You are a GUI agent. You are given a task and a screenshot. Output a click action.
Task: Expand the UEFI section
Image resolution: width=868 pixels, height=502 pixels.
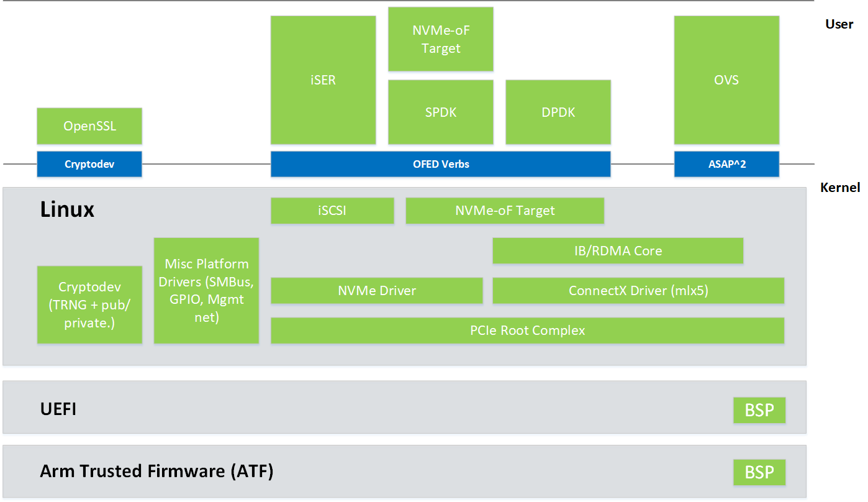point(58,409)
